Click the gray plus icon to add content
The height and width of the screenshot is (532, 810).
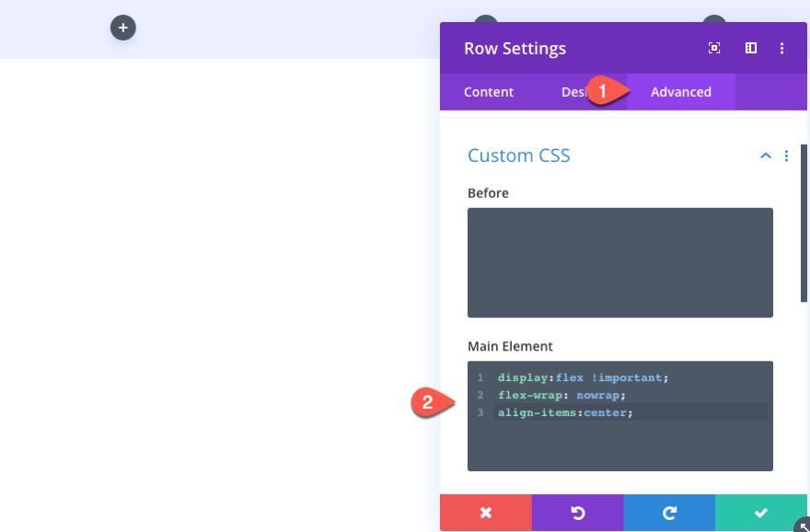(122, 28)
